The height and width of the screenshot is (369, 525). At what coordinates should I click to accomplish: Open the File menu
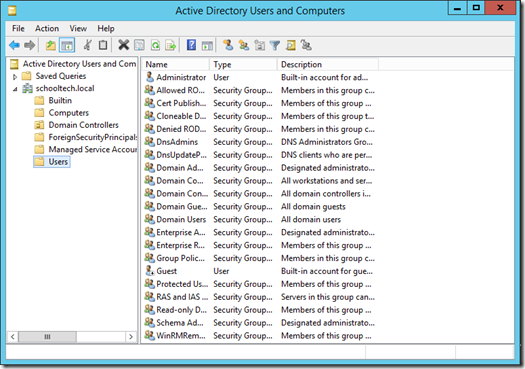[18, 28]
